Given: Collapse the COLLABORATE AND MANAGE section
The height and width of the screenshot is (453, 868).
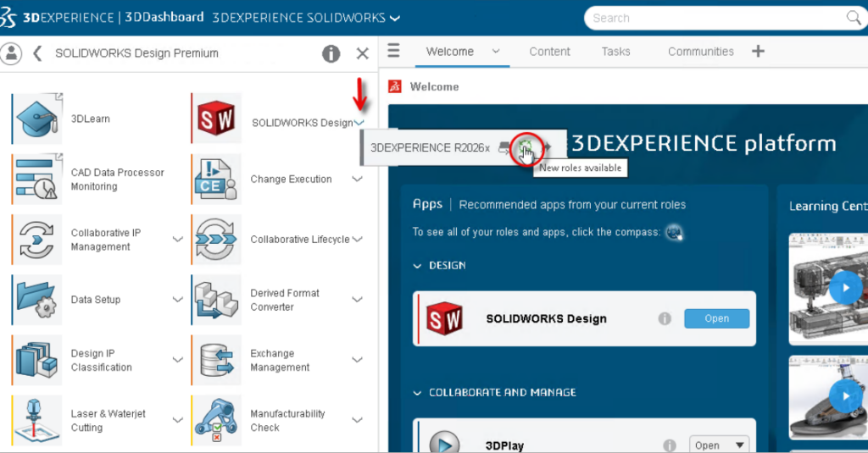Looking at the screenshot, I should click(x=417, y=393).
